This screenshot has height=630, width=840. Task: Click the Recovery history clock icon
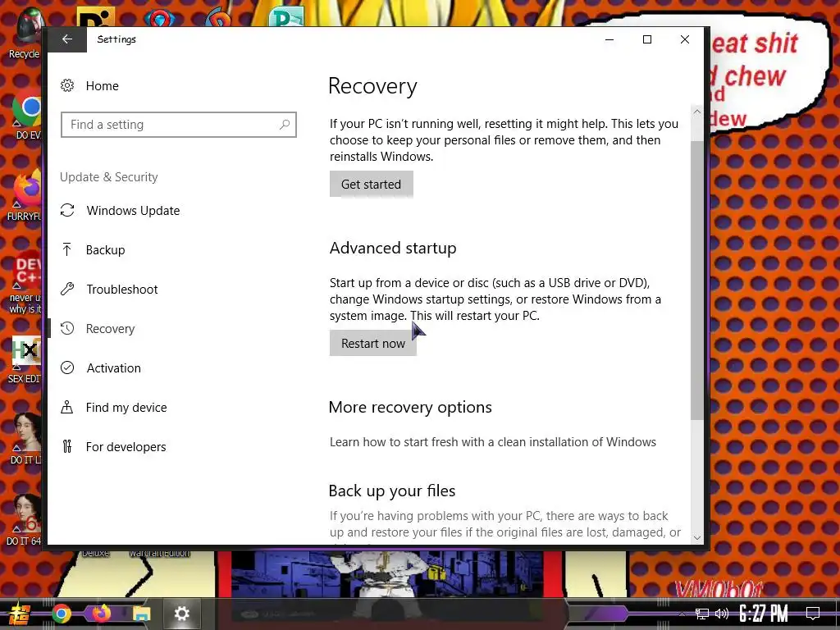coord(67,328)
